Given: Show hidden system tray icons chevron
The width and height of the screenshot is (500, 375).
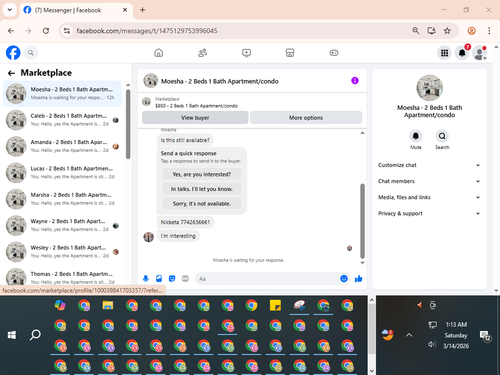Looking at the screenshot, I should [x=409, y=335].
